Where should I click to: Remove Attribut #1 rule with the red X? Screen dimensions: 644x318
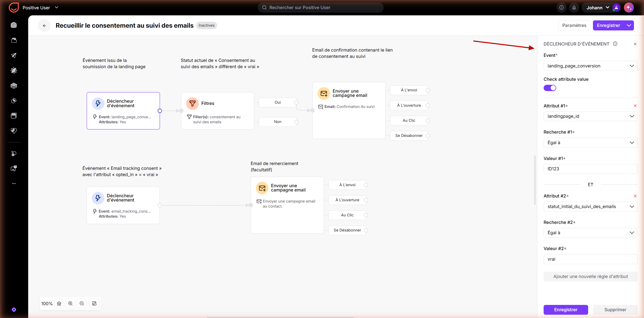tap(635, 106)
